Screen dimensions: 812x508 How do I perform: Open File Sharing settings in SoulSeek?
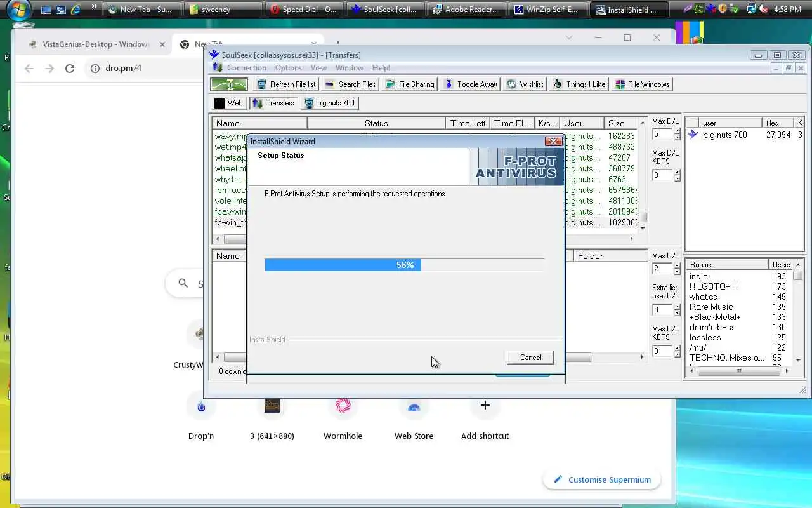point(409,84)
